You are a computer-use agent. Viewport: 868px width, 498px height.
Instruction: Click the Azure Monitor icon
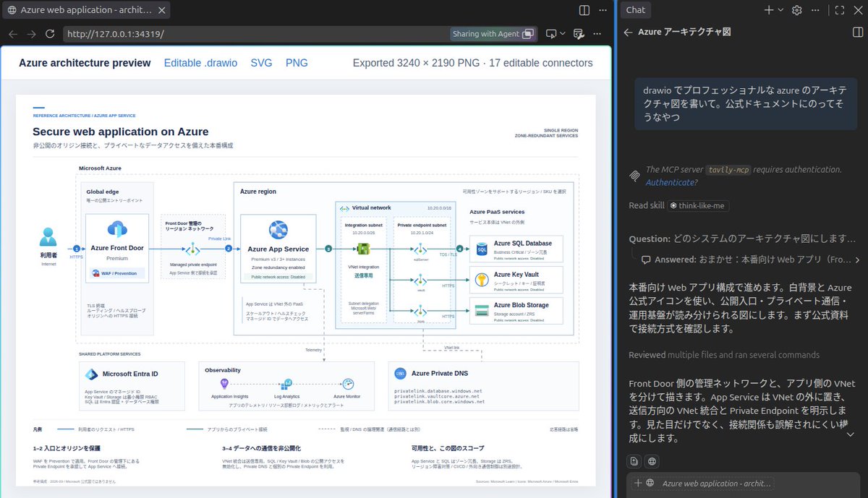(348, 384)
